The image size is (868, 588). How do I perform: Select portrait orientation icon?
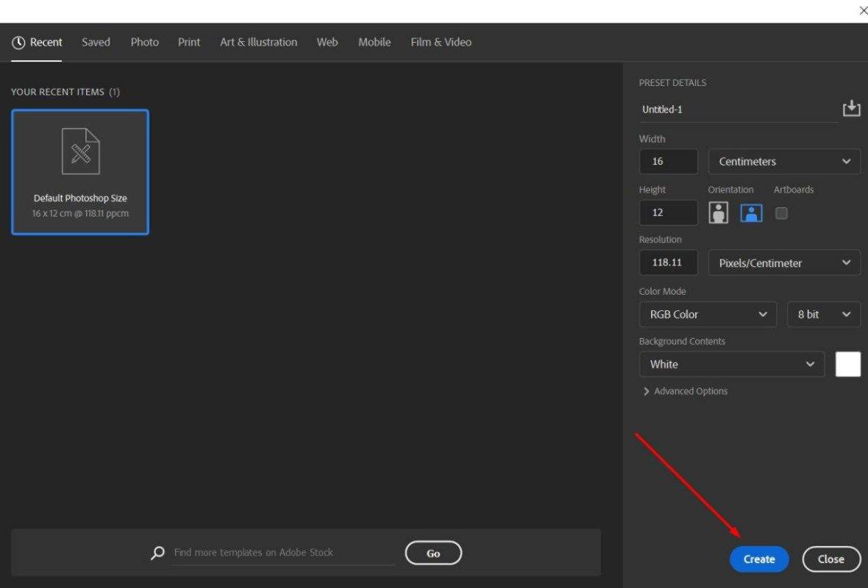718,213
